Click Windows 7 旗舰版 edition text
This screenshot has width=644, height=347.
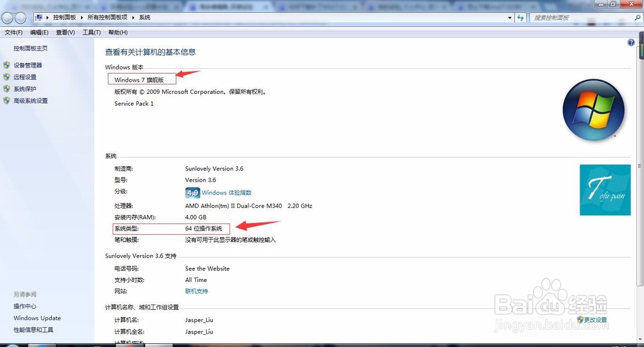coord(139,80)
